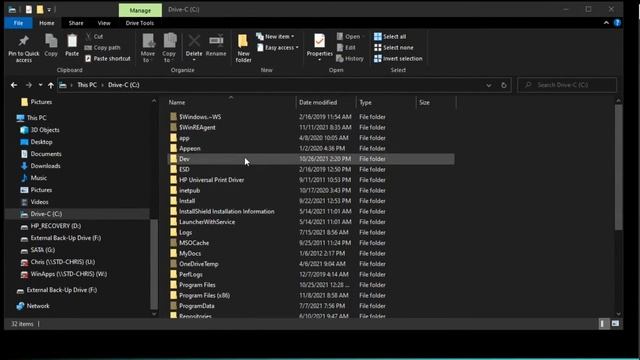Click Edit in the Open group
This screenshot has width=640, height=360.
tap(346, 47)
